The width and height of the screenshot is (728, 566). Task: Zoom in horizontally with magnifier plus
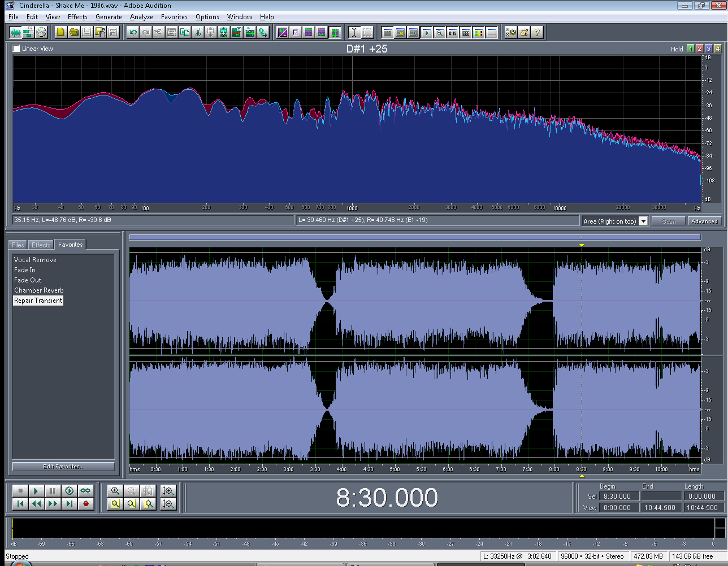pos(115,491)
